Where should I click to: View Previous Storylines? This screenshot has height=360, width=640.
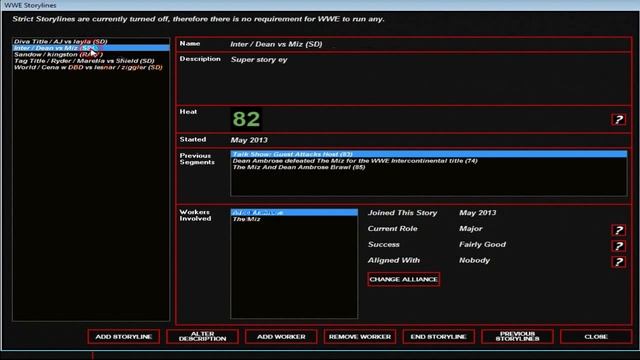tap(517, 337)
